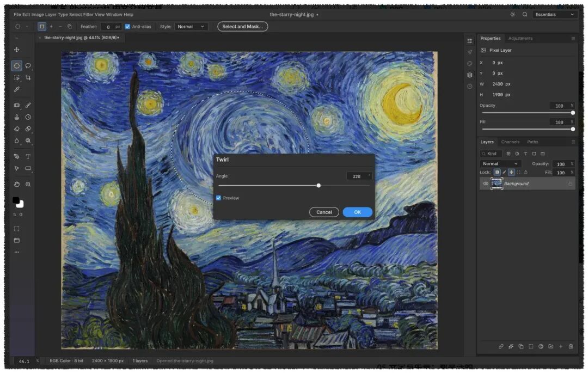
Task: Uncheck Preview in Twirl dialog
Action: [219, 198]
